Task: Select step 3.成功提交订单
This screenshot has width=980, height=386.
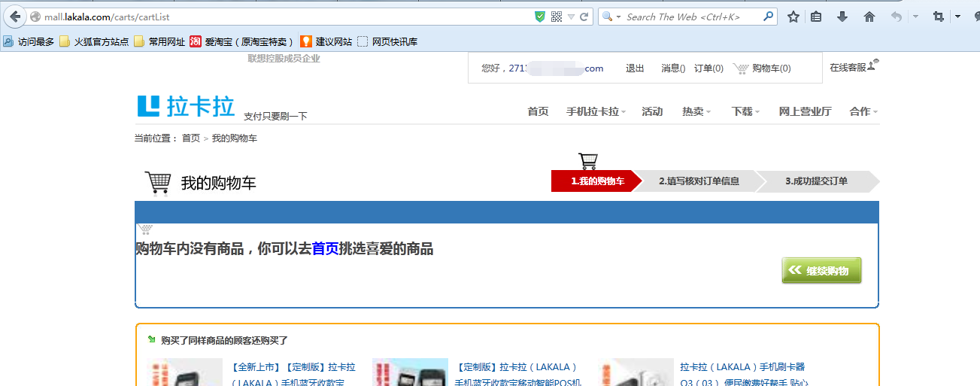Action: point(816,181)
